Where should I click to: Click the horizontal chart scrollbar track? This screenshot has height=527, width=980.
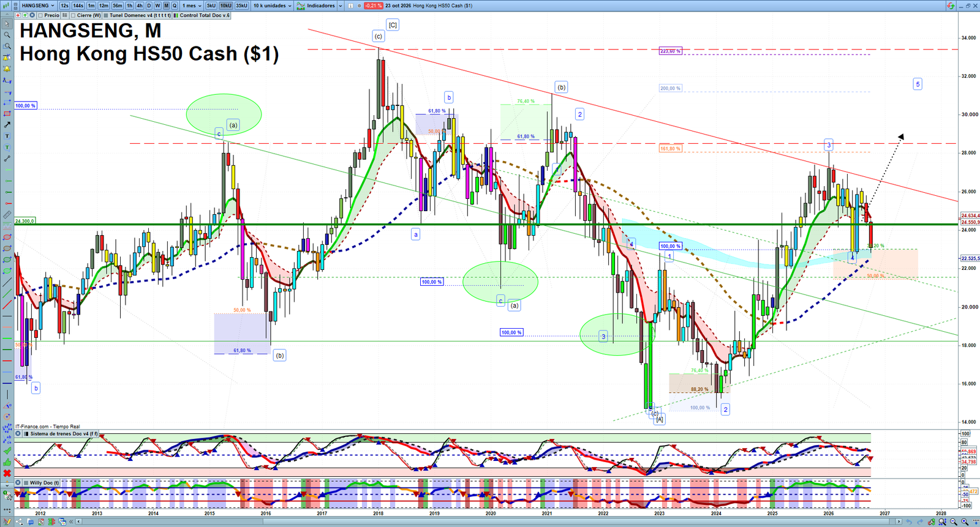(490, 521)
